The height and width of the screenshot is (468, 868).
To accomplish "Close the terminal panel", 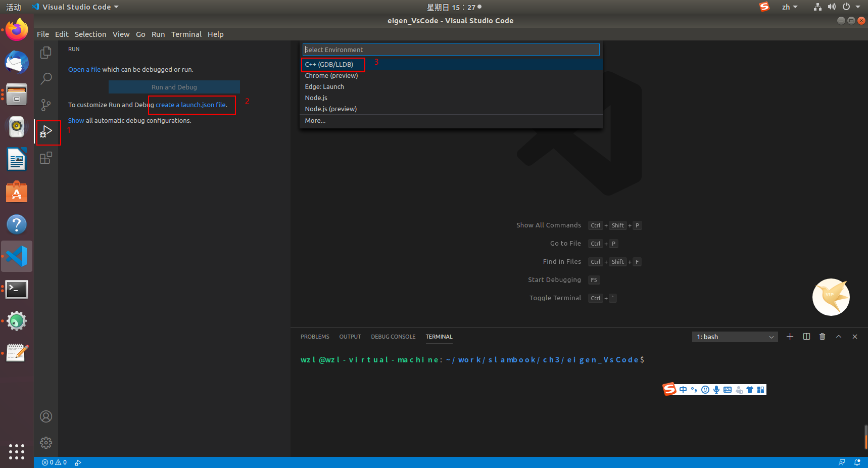I will (x=855, y=337).
